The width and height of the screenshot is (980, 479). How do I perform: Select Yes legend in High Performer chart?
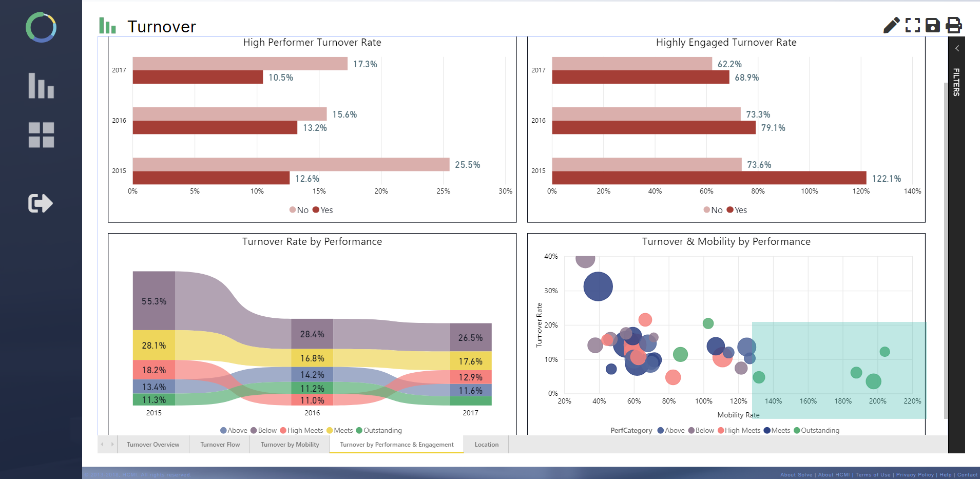(323, 210)
